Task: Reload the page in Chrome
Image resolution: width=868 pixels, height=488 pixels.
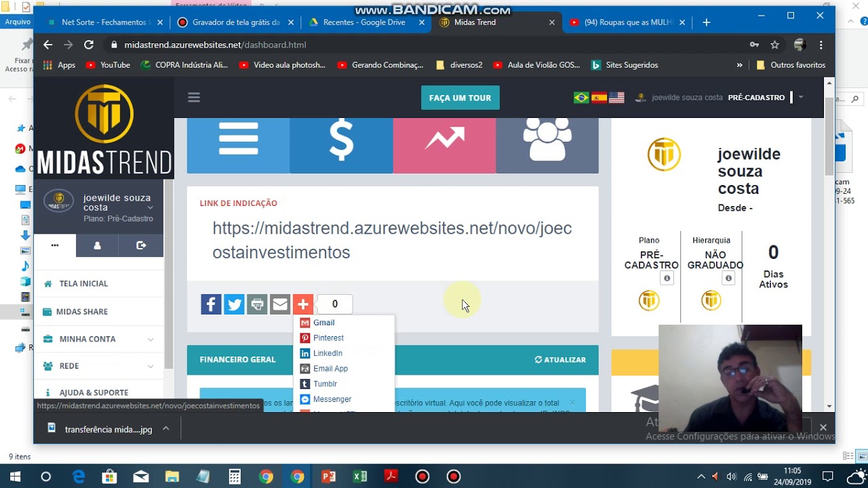Action: click(x=89, y=45)
